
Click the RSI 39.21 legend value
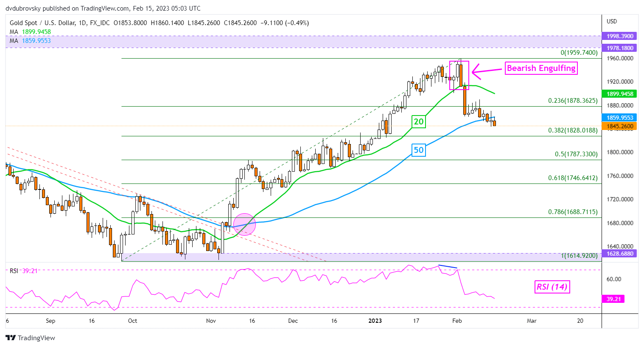click(x=30, y=271)
